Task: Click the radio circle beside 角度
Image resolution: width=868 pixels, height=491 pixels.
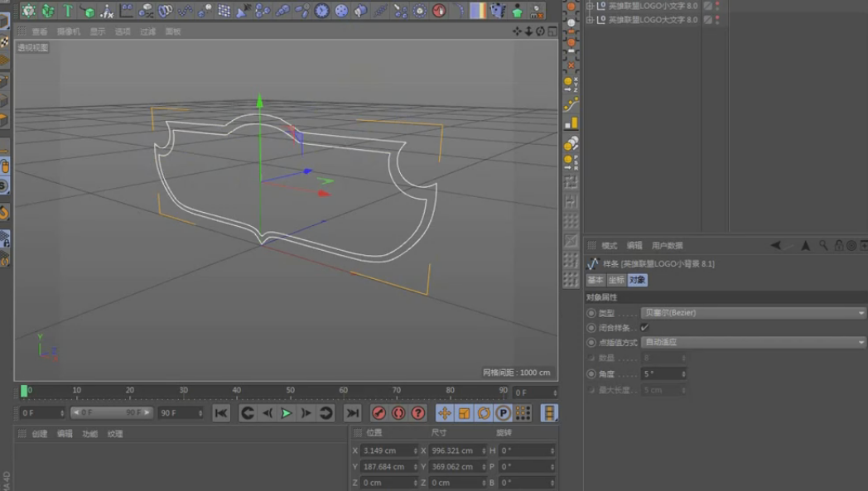Action: click(591, 373)
